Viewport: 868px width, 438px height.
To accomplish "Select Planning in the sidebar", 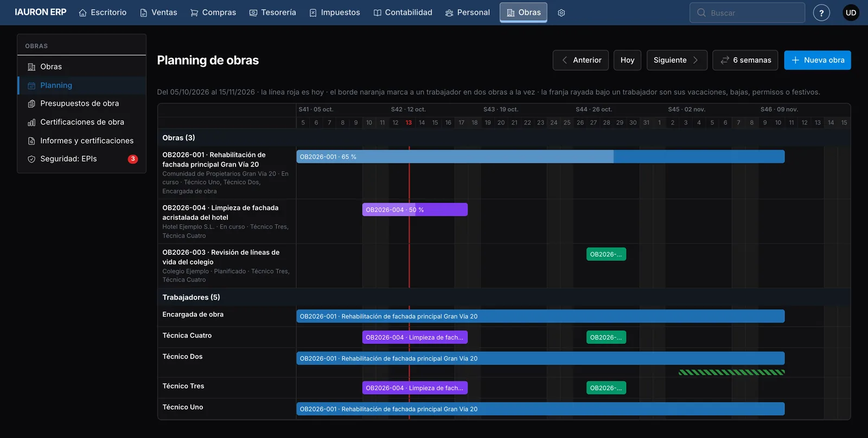I will (x=82, y=85).
